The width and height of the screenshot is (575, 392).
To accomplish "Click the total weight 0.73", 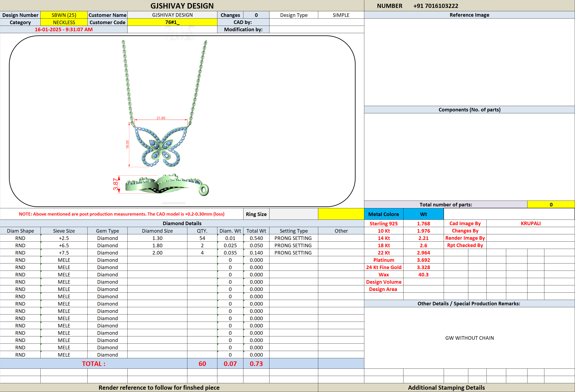I will (x=256, y=363).
